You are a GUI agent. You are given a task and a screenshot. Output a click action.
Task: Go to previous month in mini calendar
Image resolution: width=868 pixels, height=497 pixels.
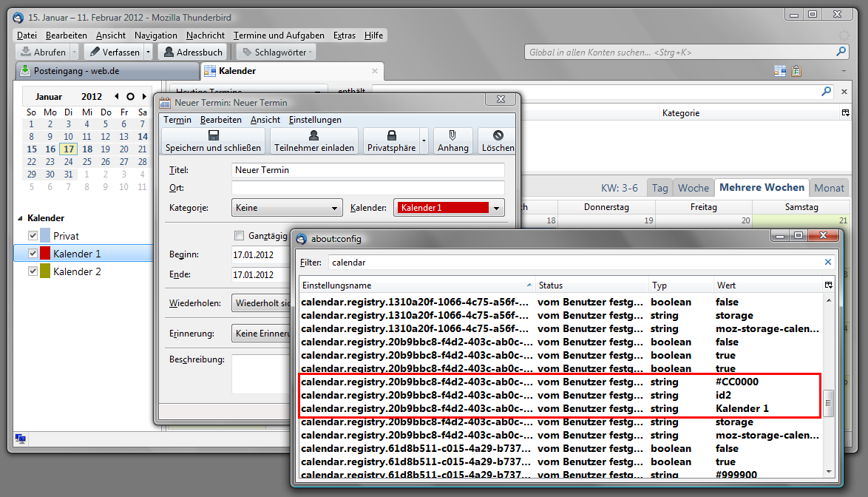[116, 96]
